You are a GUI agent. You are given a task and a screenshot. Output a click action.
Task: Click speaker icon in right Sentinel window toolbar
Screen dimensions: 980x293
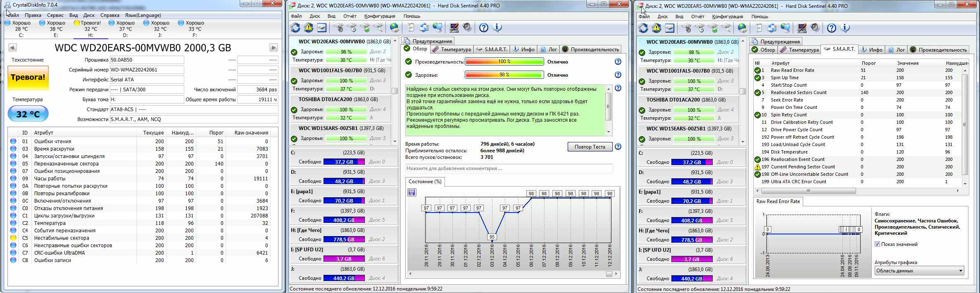point(815,28)
